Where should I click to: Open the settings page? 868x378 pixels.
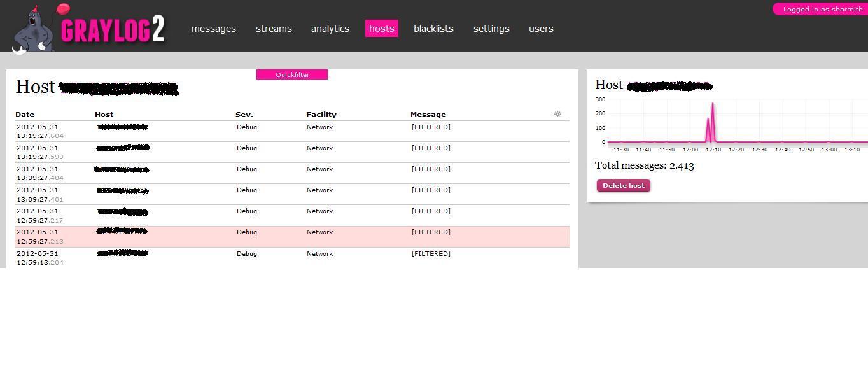491,29
